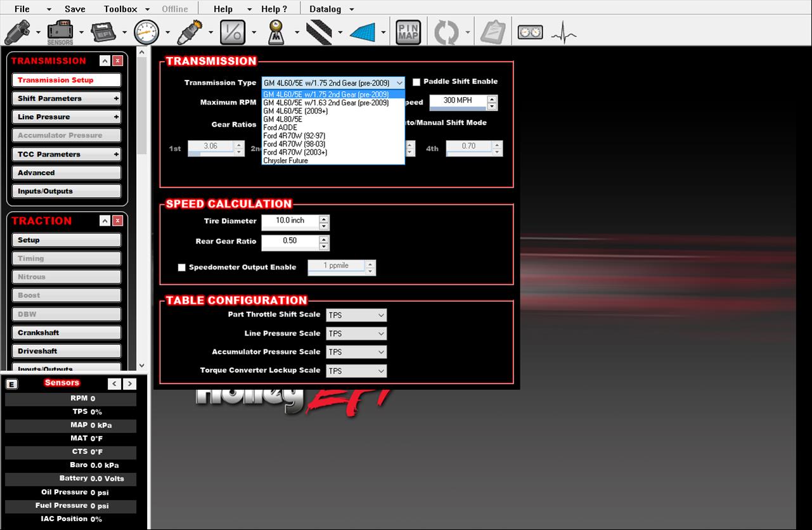Select the gear shifter transmission icon
The height and width of the screenshot is (530, 812).
(276, 32)
